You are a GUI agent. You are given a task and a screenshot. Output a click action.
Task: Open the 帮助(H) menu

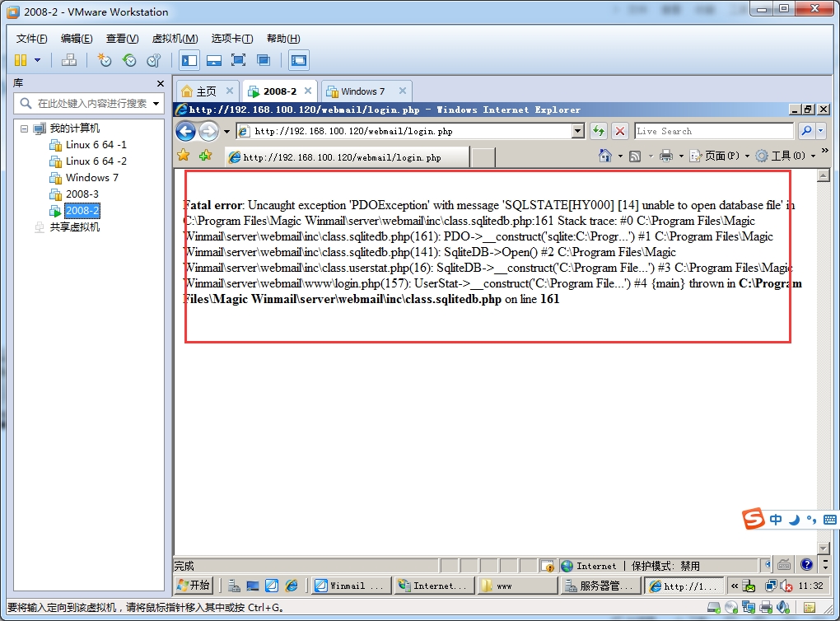(x=283, y=39)
